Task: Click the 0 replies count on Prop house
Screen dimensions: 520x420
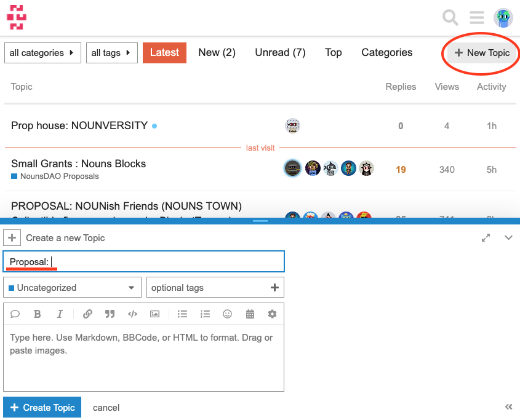Action: point(401,126)
